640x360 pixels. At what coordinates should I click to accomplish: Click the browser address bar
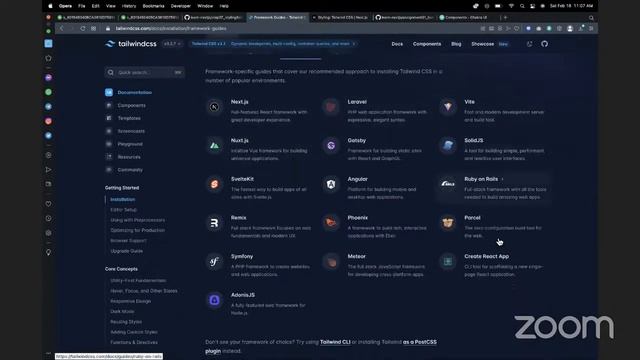pyautogui.click(x=286, y=29)
